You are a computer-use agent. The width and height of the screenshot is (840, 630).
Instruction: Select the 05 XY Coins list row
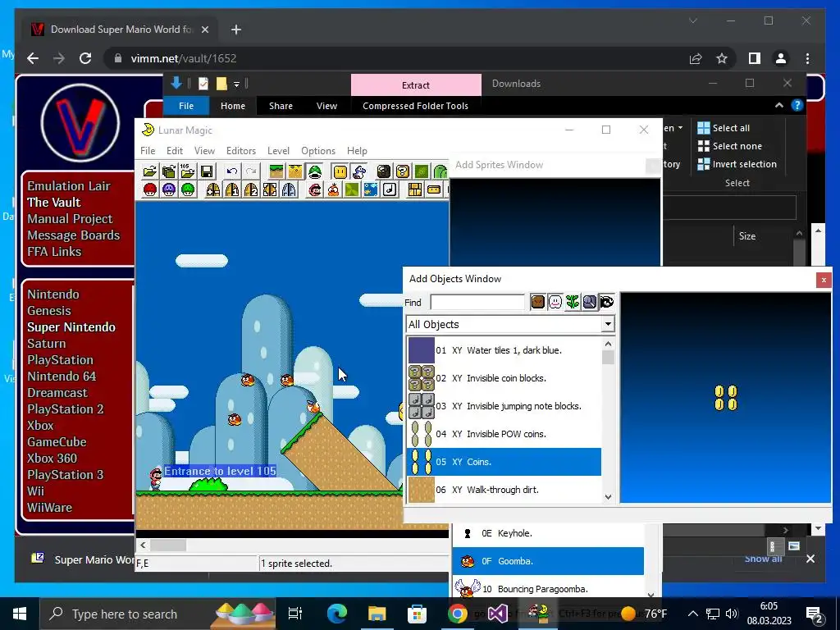point(504,462)
